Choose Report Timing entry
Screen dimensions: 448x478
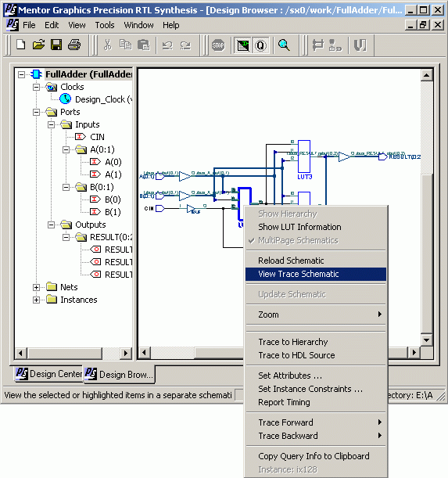pyautogui.click(x=316, y=402)
